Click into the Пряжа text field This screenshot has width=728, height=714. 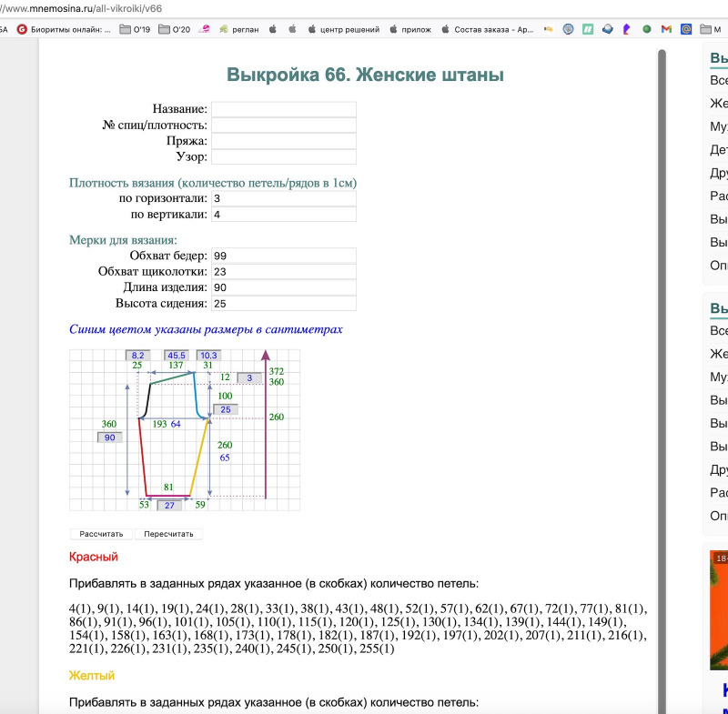(283, 141)
